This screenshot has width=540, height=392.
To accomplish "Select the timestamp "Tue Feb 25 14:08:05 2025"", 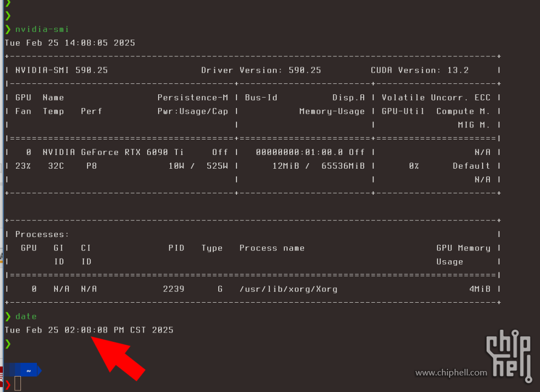I will (70, 42).
